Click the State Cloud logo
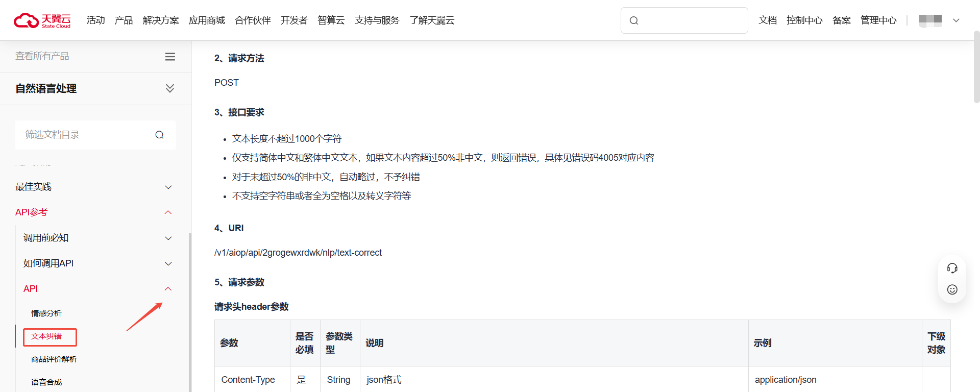980x392 pixels. pyautogui.click(x=42, y=20)
